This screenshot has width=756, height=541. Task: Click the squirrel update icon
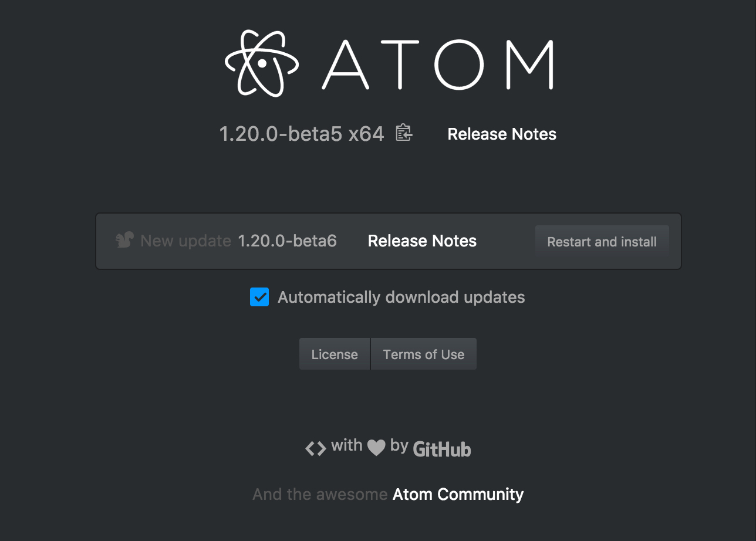tap(124, 239)
